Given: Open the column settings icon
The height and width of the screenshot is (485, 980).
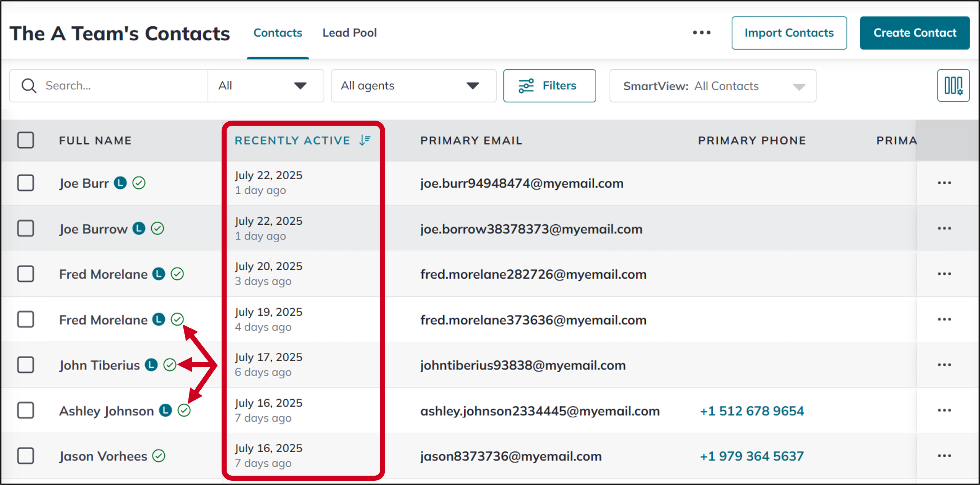Looking at the screenshot, I should (x=953, y=86).
